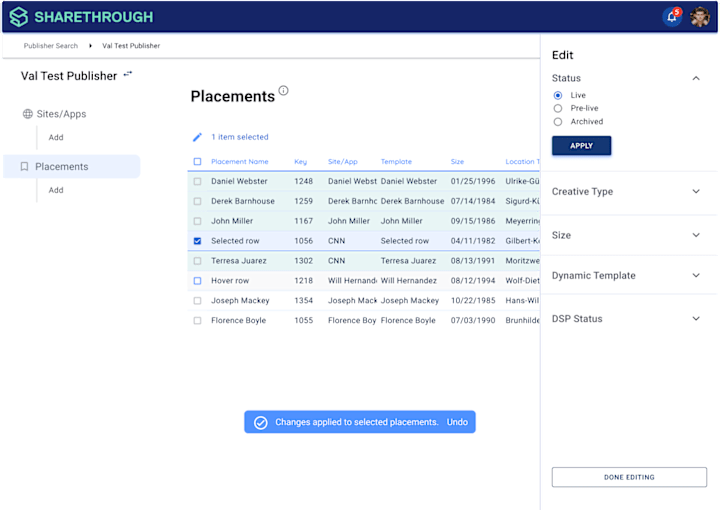Go to Publisher Search breadcrumb
Image resolution: width=720 pixels, height=510 pixels.
point(51,45)
